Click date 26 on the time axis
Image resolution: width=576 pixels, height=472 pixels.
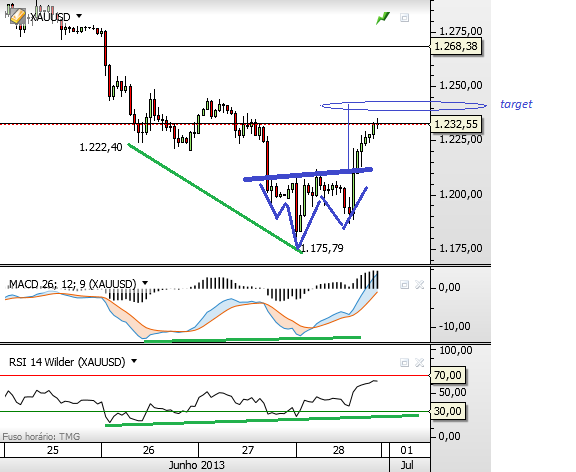[148, 450]
